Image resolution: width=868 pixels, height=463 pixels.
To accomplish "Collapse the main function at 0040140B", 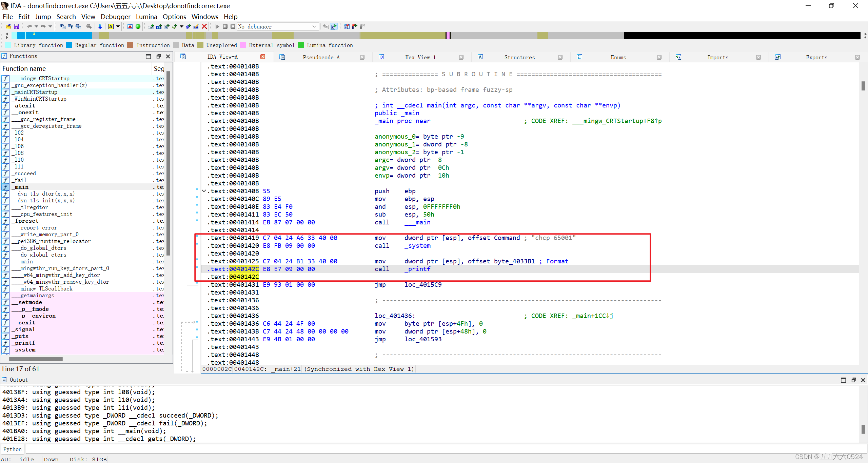I will (204, 191).
